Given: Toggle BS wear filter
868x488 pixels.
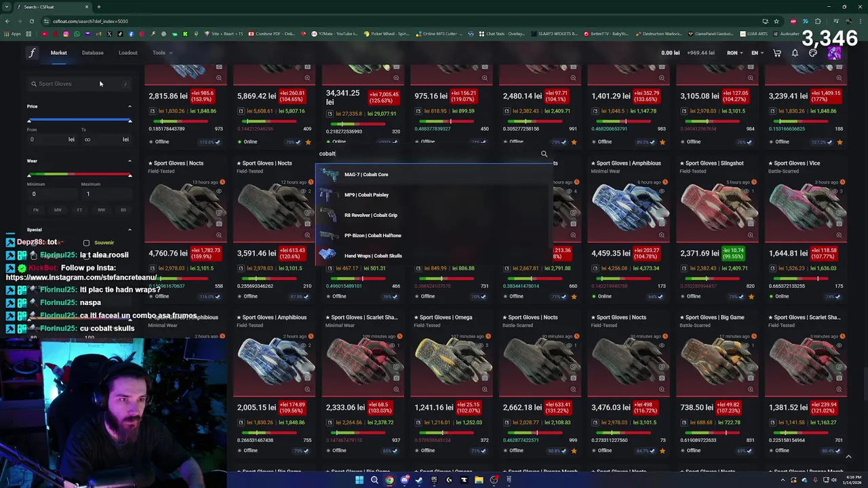Looking at the screenshot, I should coord(123,210).
